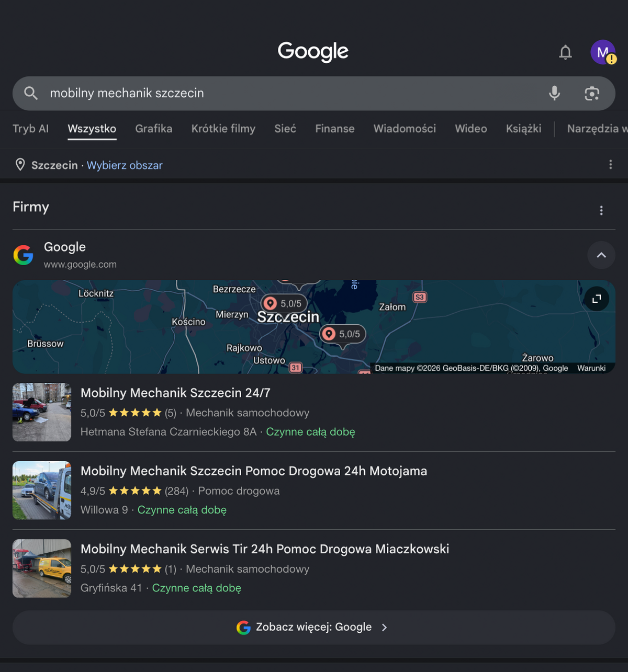The width and height of the screenshot is (628, 672).
Task: Click the Löcknitz label on the map
Action: (x=96, y=293)
